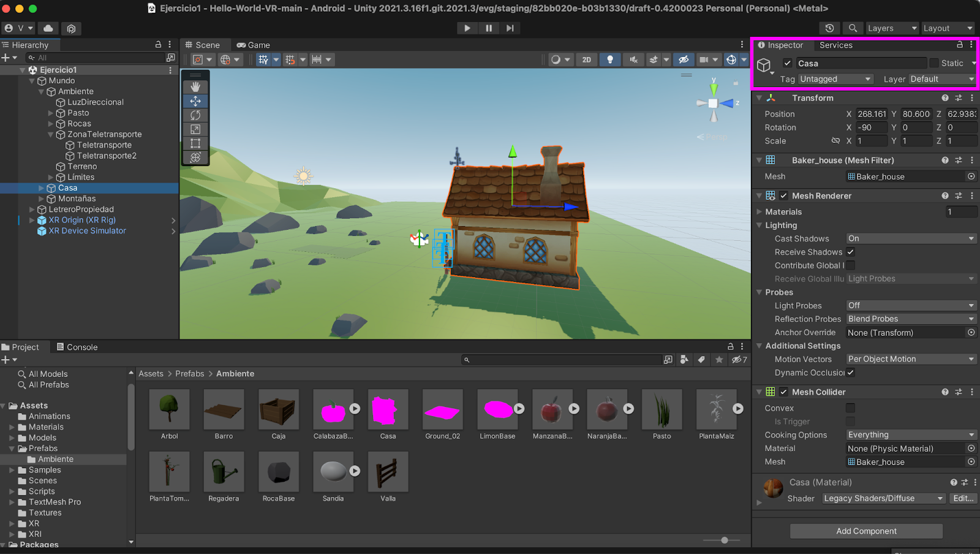This screenshot has width=980, height=554.
Task: Toggle the Static checkbox for Casa
Action: pyautogui.click(x=934, y=63)
